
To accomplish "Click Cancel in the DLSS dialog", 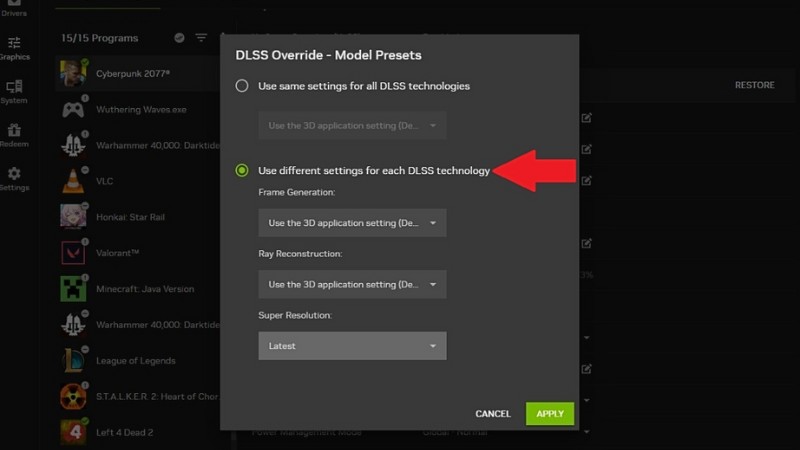I will pos(492,414).
